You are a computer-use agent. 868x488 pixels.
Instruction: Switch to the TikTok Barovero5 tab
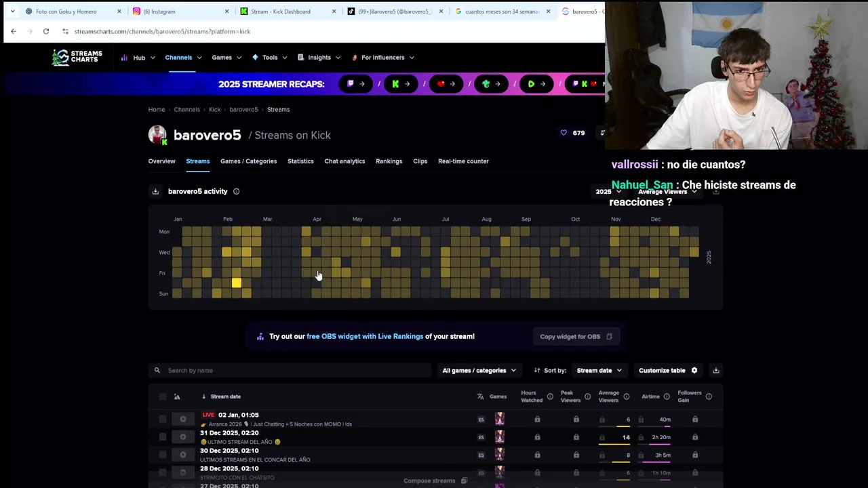coord(395,12)
